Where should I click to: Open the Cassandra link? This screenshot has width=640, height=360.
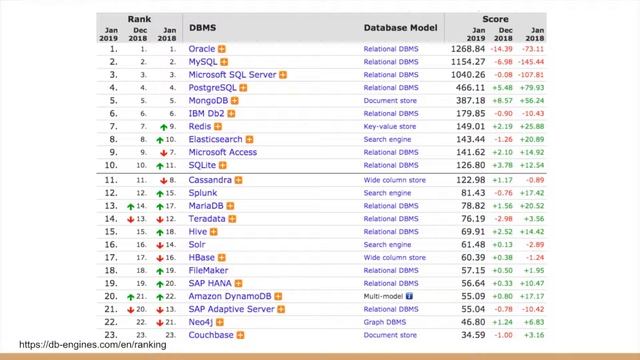click(x=210, y=180)
